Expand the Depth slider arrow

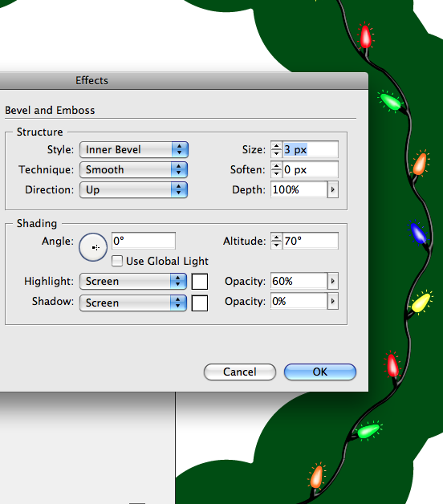pos(333,189)
